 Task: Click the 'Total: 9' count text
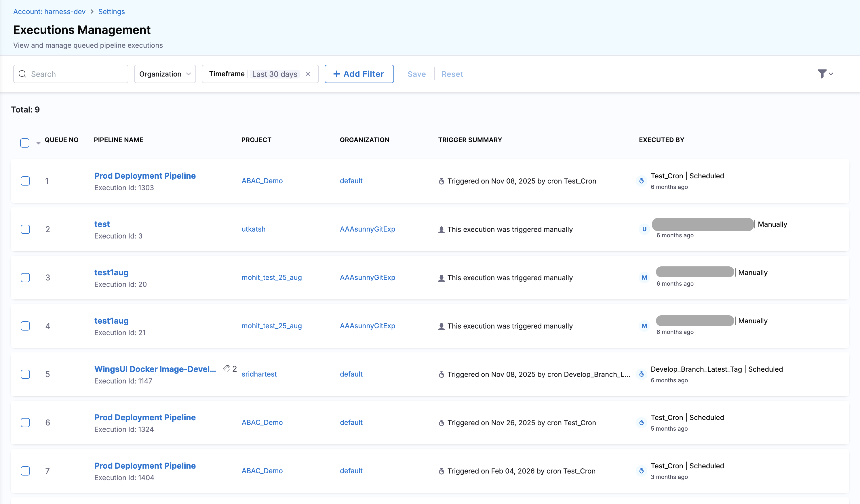point(25,110)
